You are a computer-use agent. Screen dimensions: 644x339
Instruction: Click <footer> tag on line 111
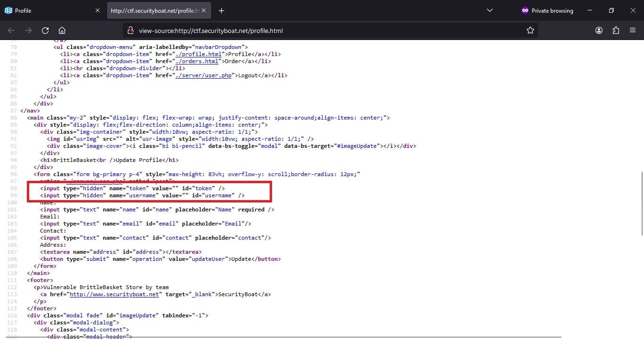[x=40, y=280]
